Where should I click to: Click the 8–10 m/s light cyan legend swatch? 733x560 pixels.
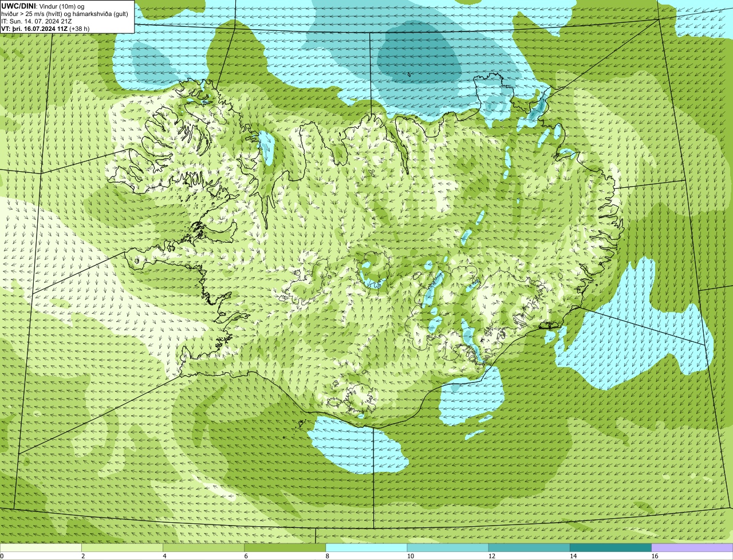tap(366, 548)
